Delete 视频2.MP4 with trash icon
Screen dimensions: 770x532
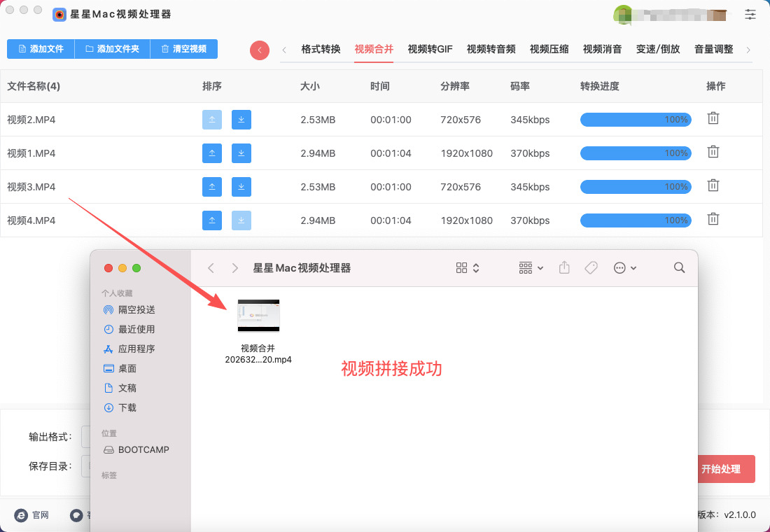713,118
